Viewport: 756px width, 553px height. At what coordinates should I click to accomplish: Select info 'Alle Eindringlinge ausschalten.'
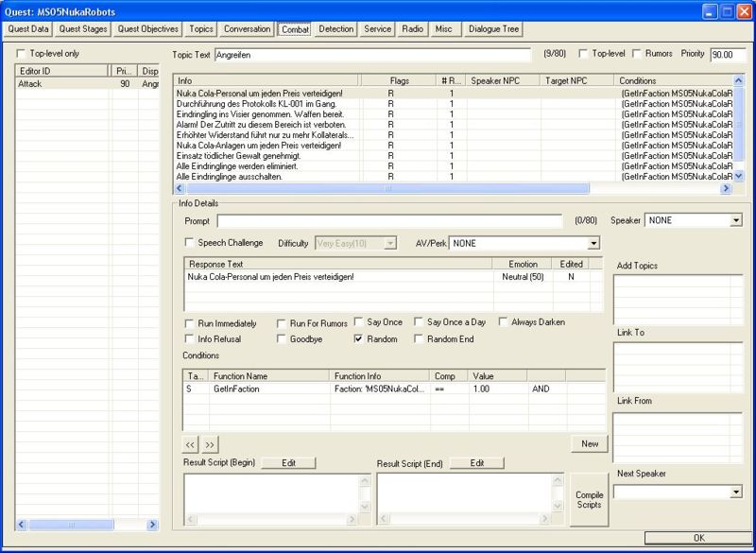(453, 177)
